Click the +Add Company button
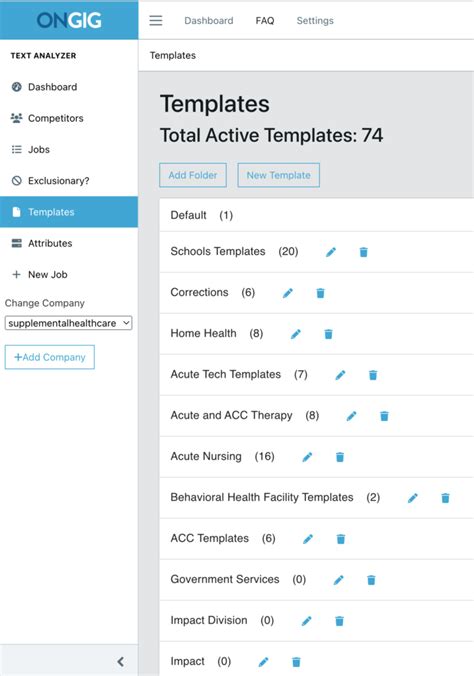 point(50,357)
